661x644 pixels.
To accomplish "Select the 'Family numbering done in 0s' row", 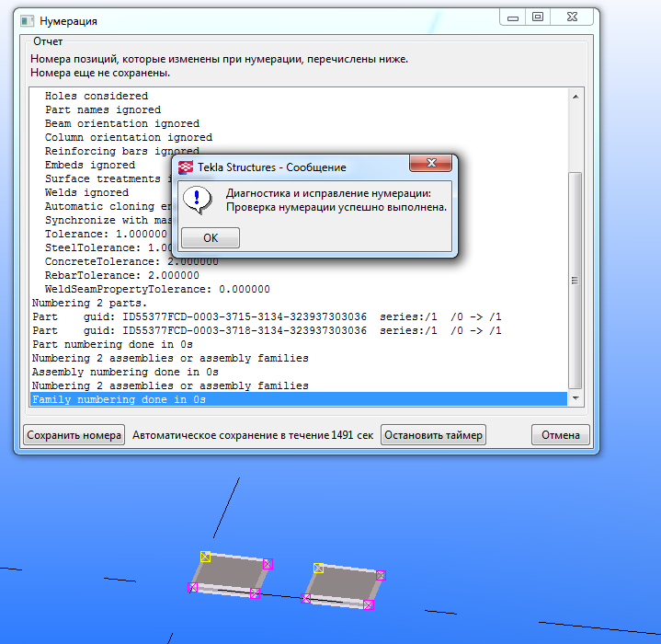I will point(299,399).
